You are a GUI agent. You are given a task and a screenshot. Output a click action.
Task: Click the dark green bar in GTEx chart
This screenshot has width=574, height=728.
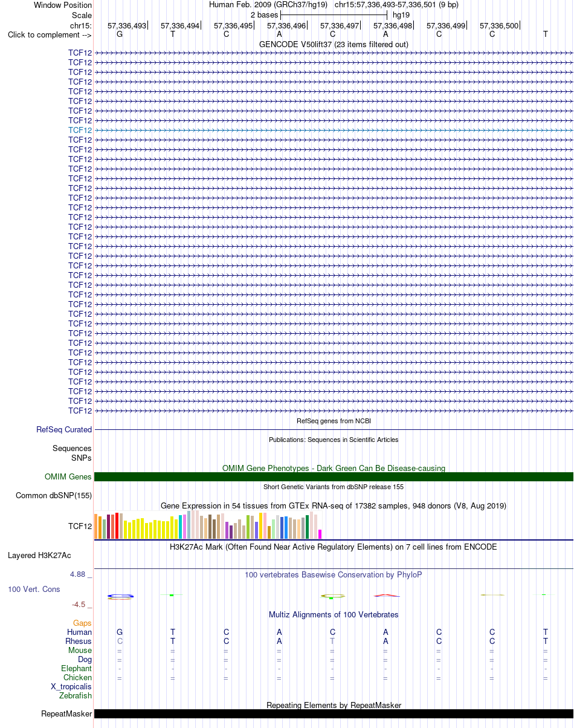(x=307, y=527)
